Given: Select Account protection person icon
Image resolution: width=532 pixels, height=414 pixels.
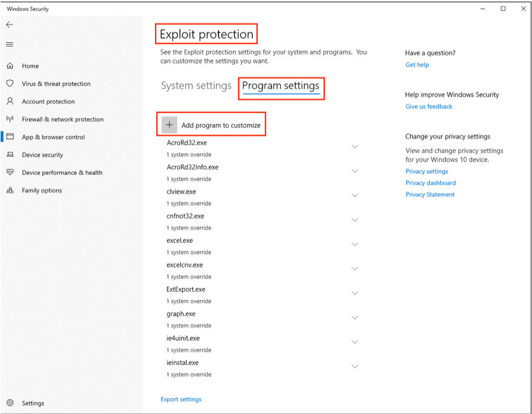Looking at the screenshot, I should pos(10,101).
